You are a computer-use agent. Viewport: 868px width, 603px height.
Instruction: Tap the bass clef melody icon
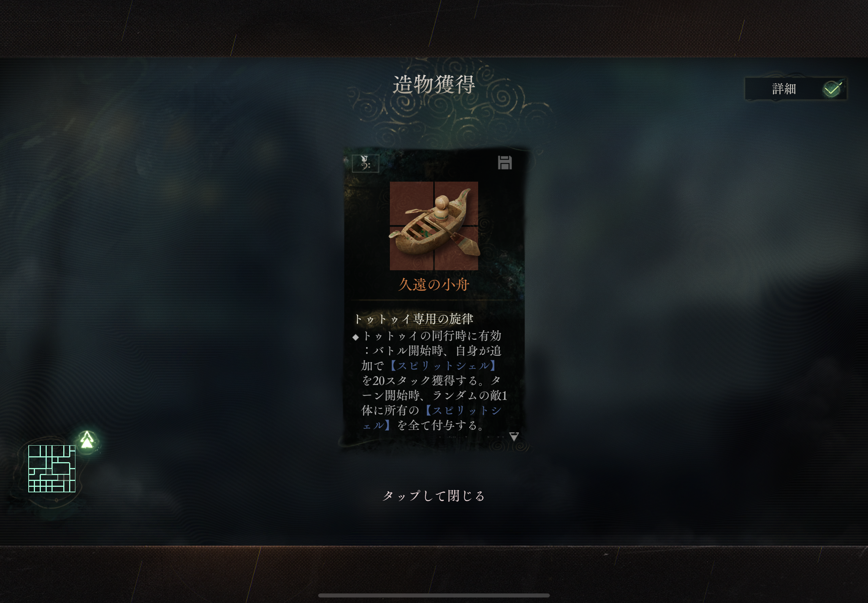pos(365,163)
